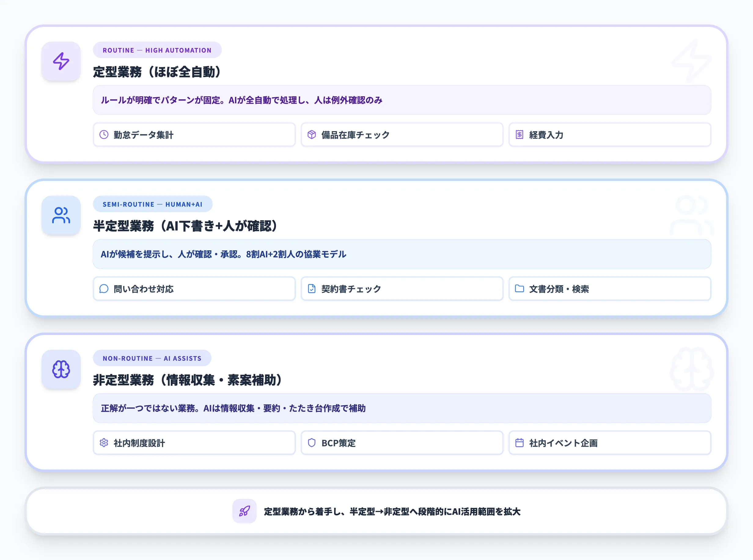This screenshot has height=560, width=753.
Task: Open the 契約書チェック task chip
Action: pos(402,289)
